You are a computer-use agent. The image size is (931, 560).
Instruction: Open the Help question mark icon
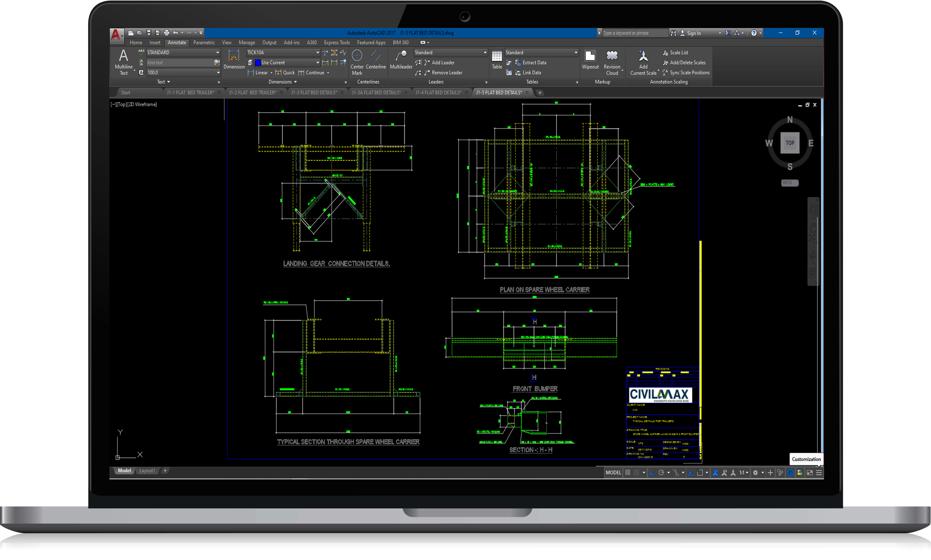click(754, 33)
